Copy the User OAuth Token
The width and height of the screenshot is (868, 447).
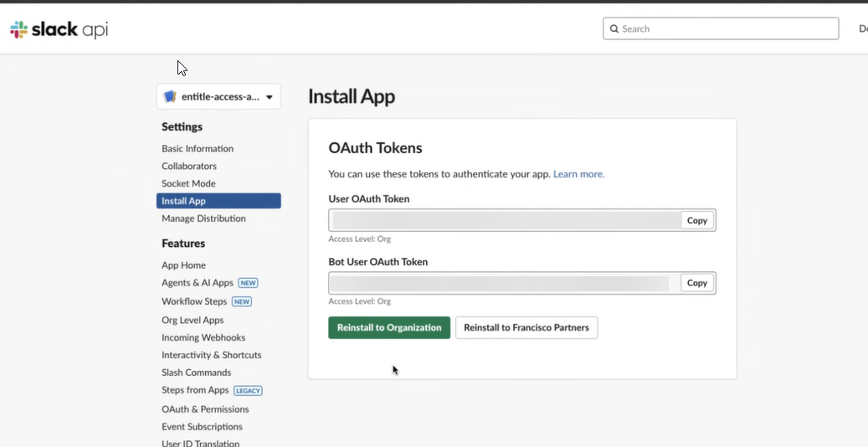[697, 220]
